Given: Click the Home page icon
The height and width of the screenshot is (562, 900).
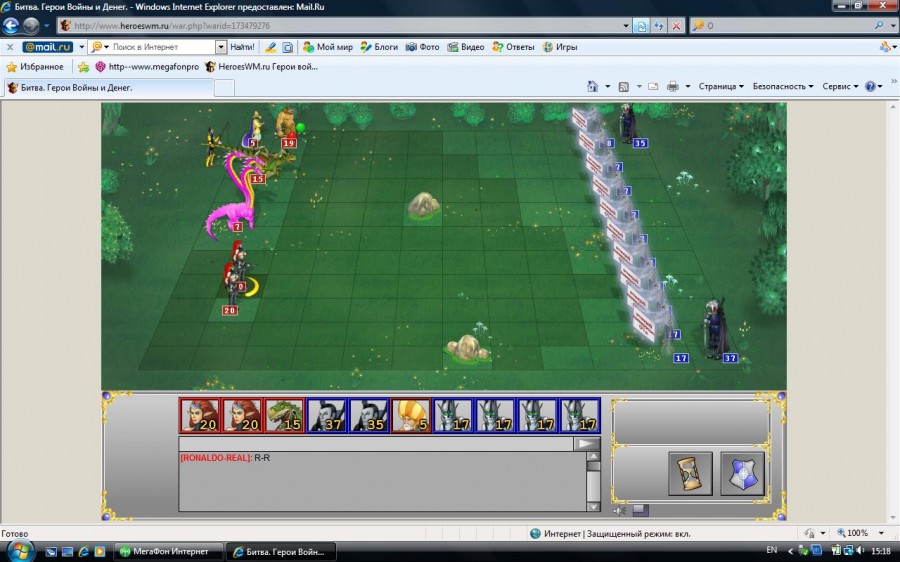Looking at the screenshot, I should (592, 86).
